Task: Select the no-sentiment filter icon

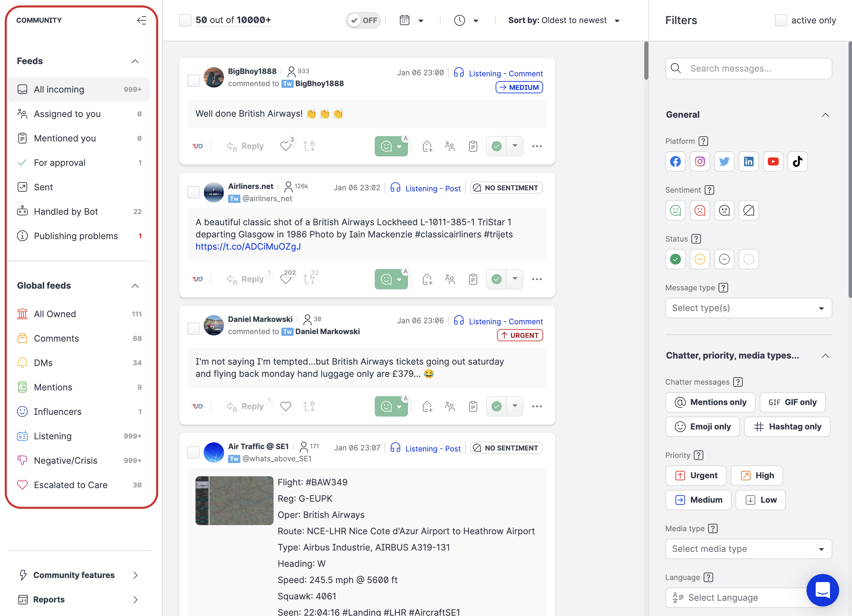Action: pyautogui.click(x=748, y=210)
